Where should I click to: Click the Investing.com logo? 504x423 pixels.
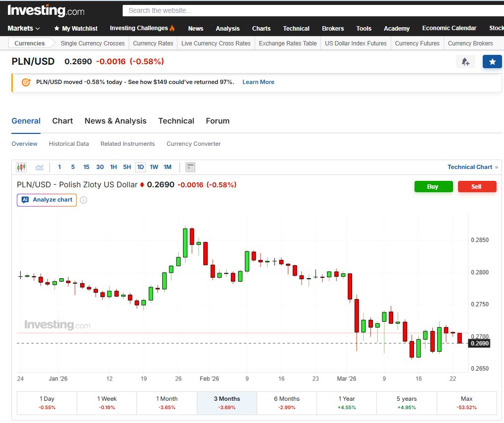[46, 10]
